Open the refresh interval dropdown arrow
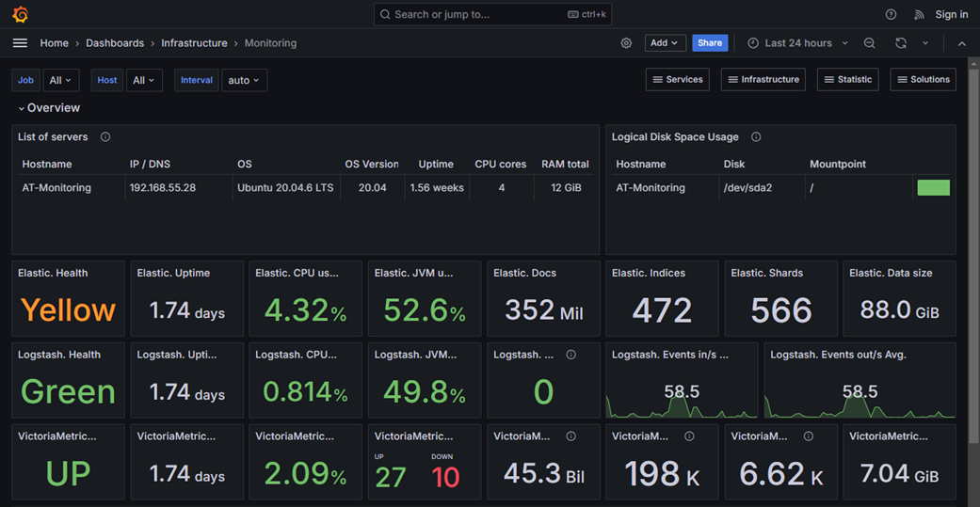Viewport: 980px width, 507px height. point(925,43)
